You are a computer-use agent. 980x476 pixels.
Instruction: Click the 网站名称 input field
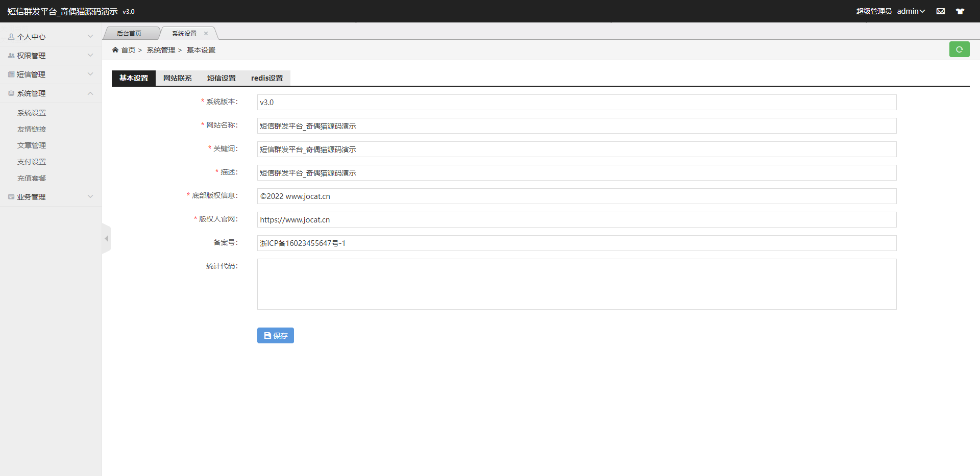pyautogui.click(x=577, y=126)
